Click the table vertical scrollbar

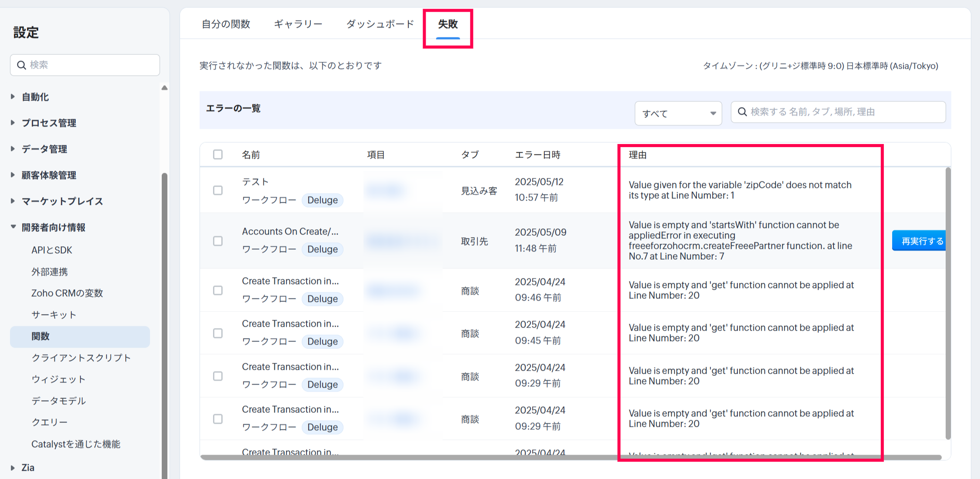coord(948,305)
